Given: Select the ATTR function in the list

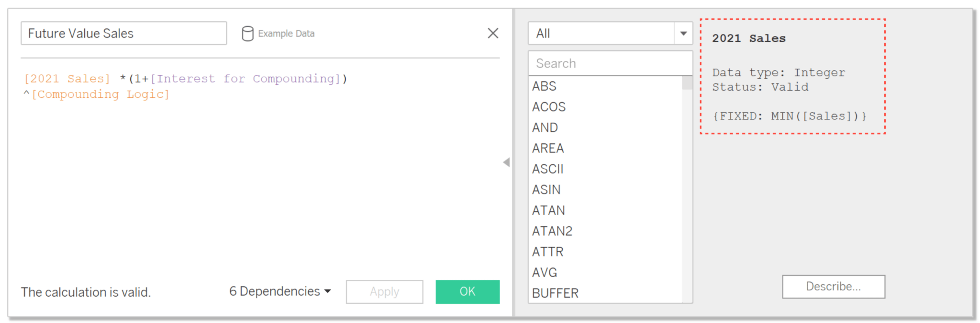Looking at the screenshot, I should (x=547, y=251).
